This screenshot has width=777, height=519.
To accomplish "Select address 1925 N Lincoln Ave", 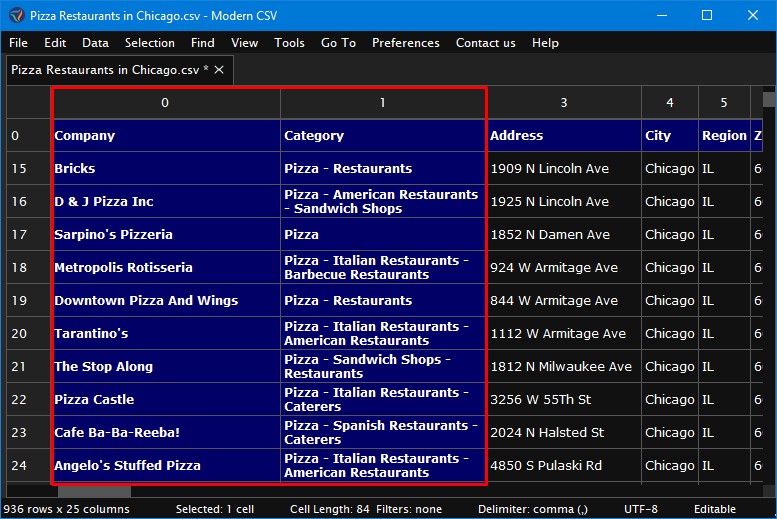I will tap(564, 202).
